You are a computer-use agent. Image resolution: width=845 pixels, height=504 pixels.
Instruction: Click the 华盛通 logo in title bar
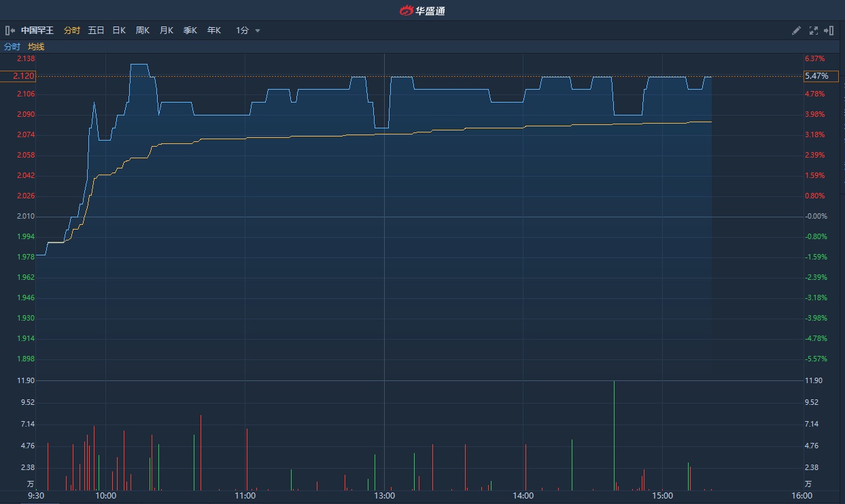point(422,10)
